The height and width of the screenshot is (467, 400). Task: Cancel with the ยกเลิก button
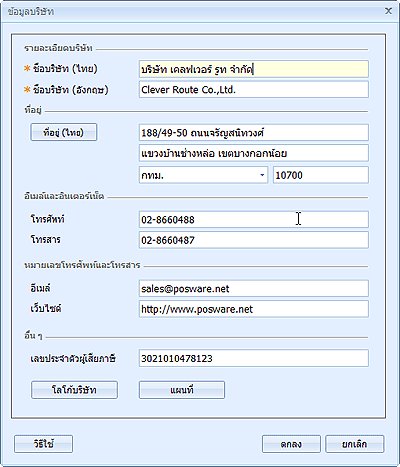355,444
